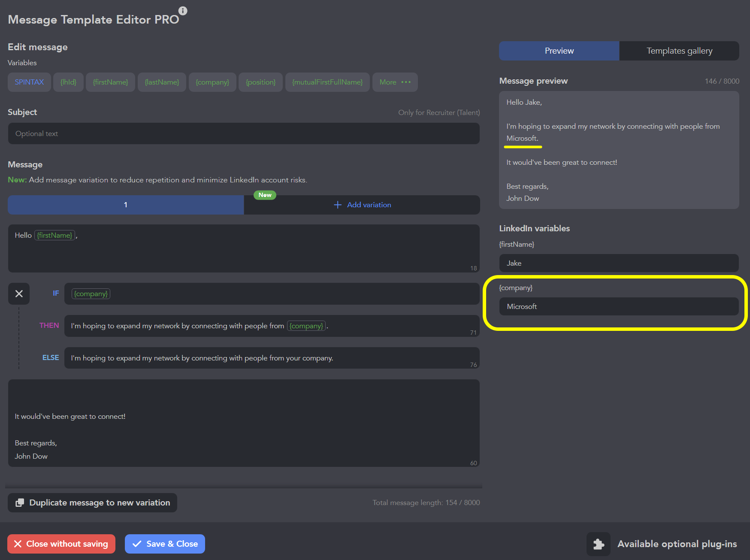The width and height of the screenshot is (750, 560).
Task: Click the plus icon for Add variation
Action: pos(338,205)
